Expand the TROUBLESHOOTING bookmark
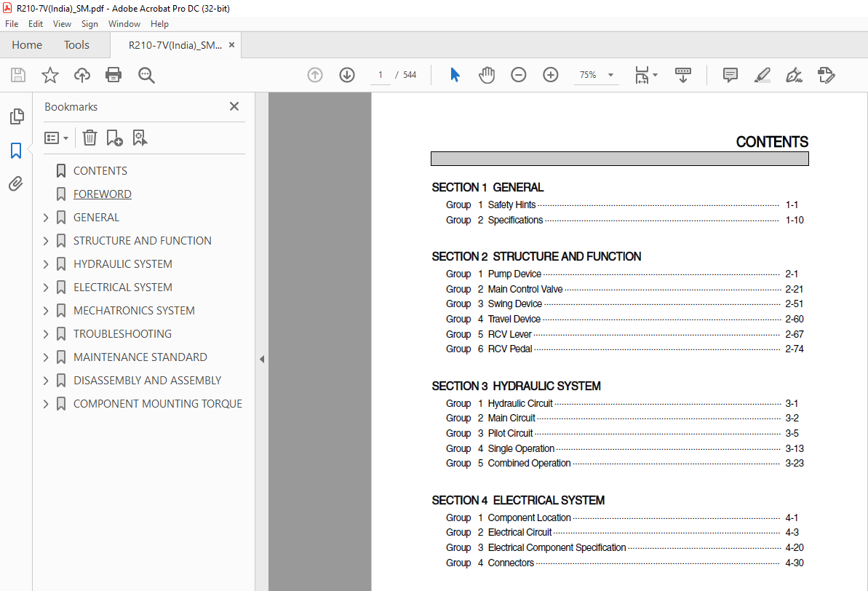The image size is (868, 591). (46, 334)
